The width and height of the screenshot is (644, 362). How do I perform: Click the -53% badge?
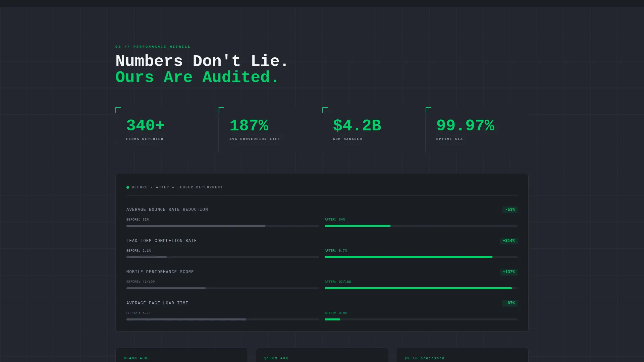pyautogui.click(x=510, y=210)
